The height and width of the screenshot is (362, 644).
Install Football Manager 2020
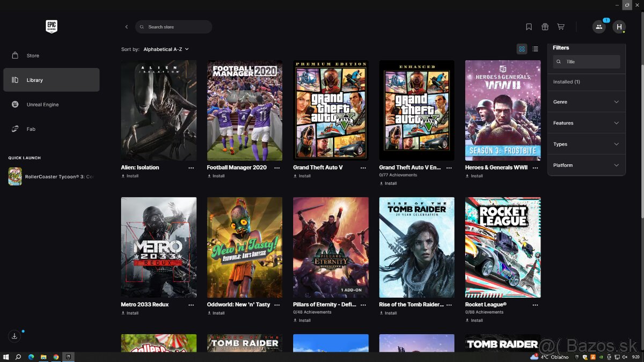(216, 176)
